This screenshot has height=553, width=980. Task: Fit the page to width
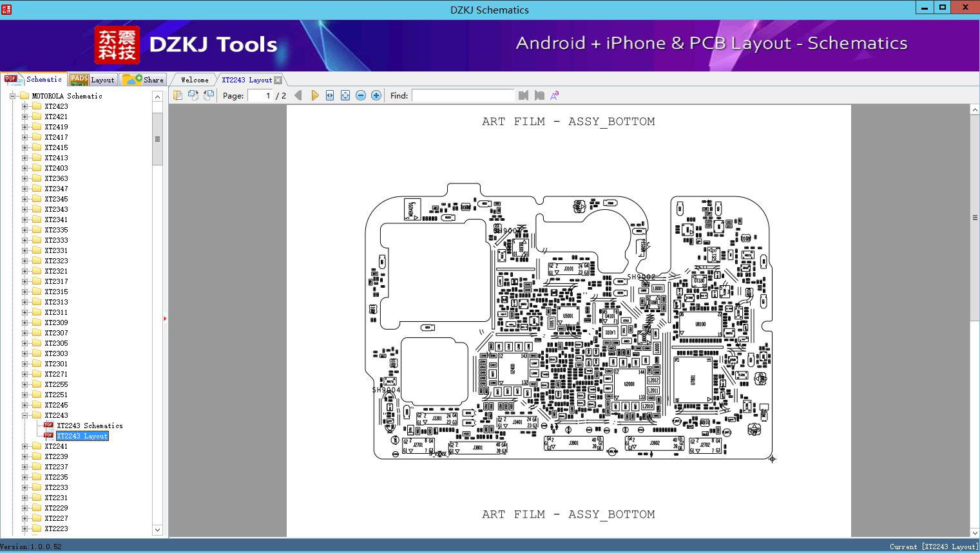[330, 95]
